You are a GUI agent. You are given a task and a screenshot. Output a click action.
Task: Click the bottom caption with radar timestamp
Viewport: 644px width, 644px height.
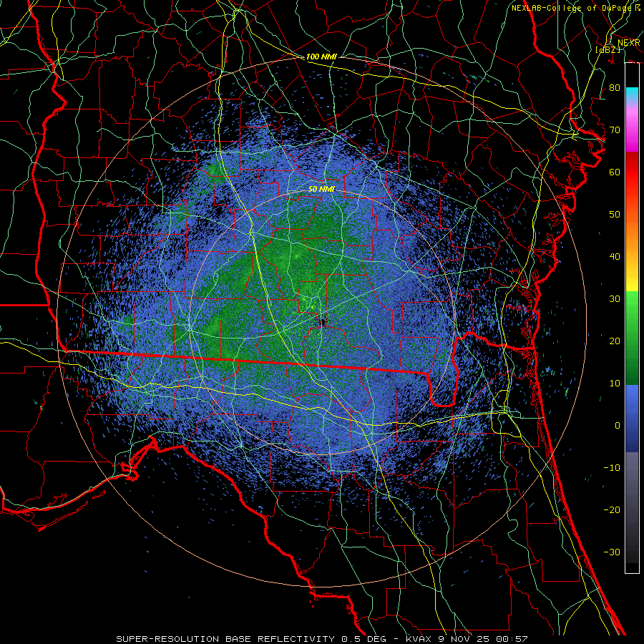tap(321, 639)
